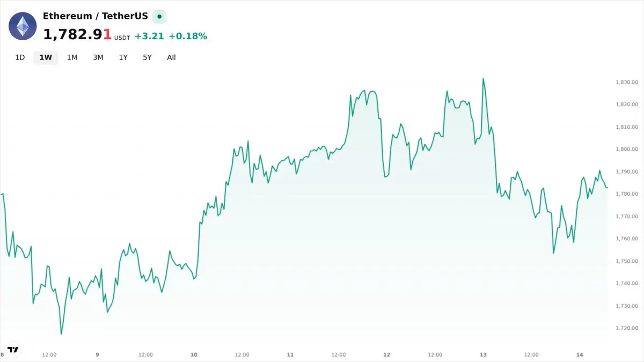The image size is (644, 362).
Task: Click the 1,780.00 price axis label
Action: coord(627,194)
